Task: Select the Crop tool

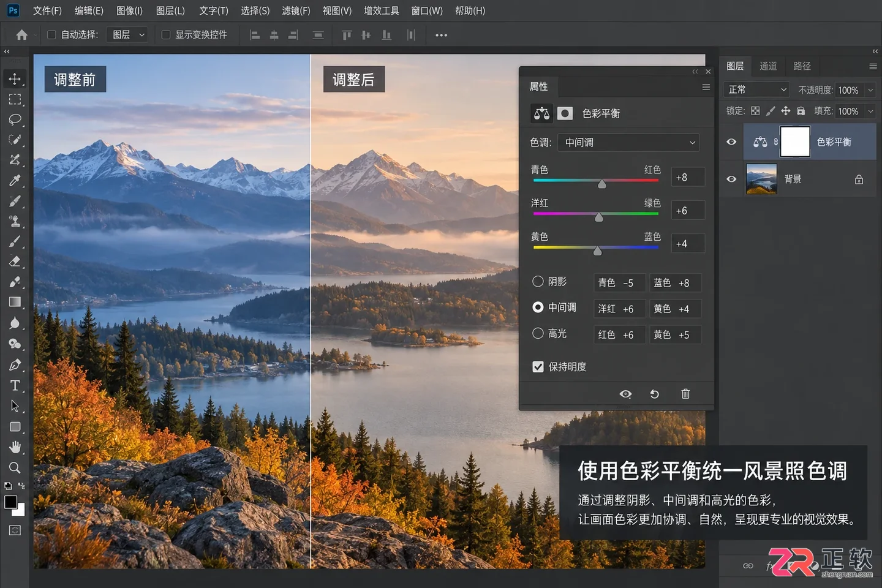Action: tap(15, 160)
